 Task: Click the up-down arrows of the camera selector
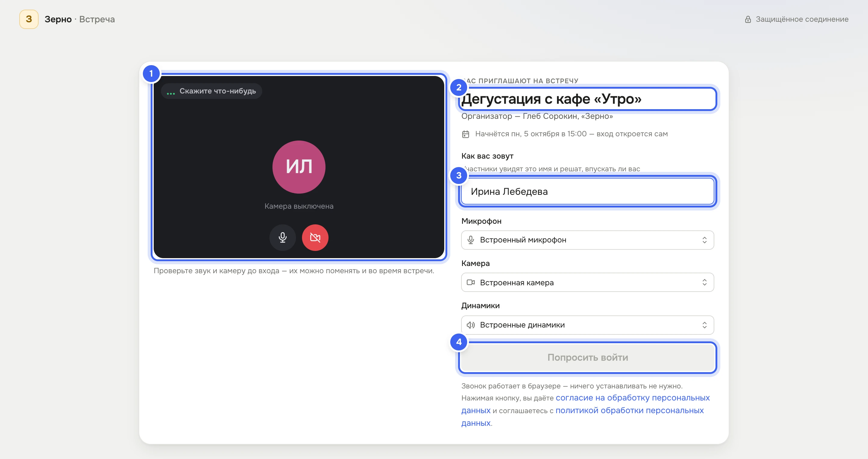click(x=704, y=283)
